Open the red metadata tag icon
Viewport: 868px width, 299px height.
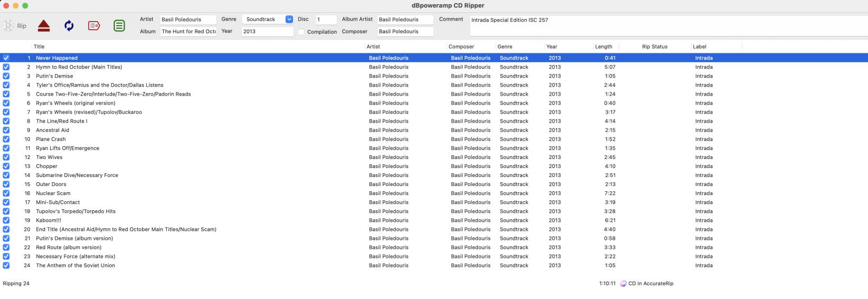tap(94, 26)
